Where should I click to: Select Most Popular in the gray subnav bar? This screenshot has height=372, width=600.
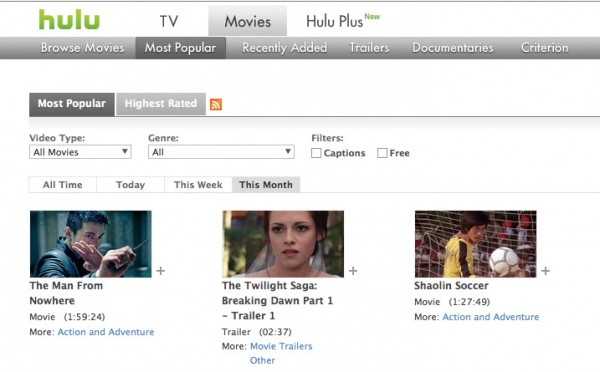point(181,48)
